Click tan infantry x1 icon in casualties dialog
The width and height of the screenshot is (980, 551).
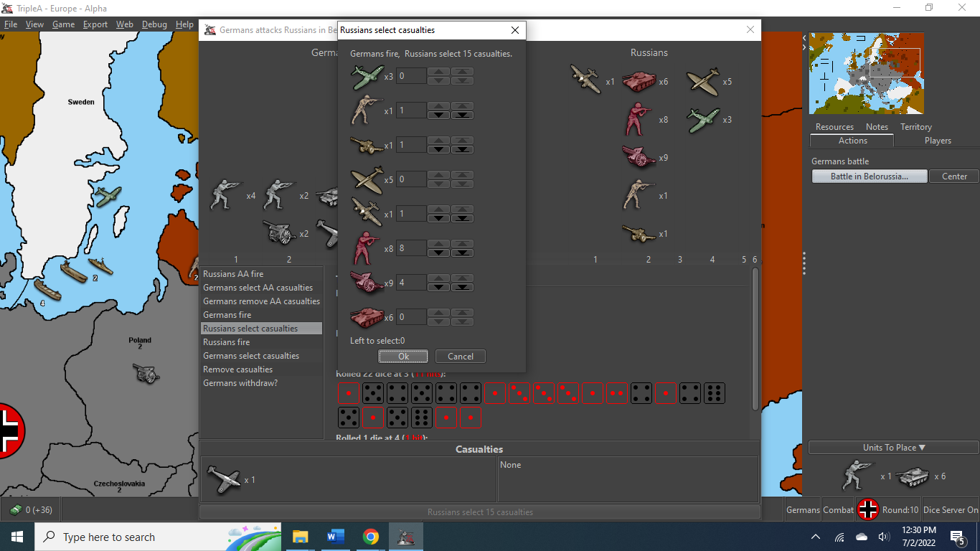[367, 111]
